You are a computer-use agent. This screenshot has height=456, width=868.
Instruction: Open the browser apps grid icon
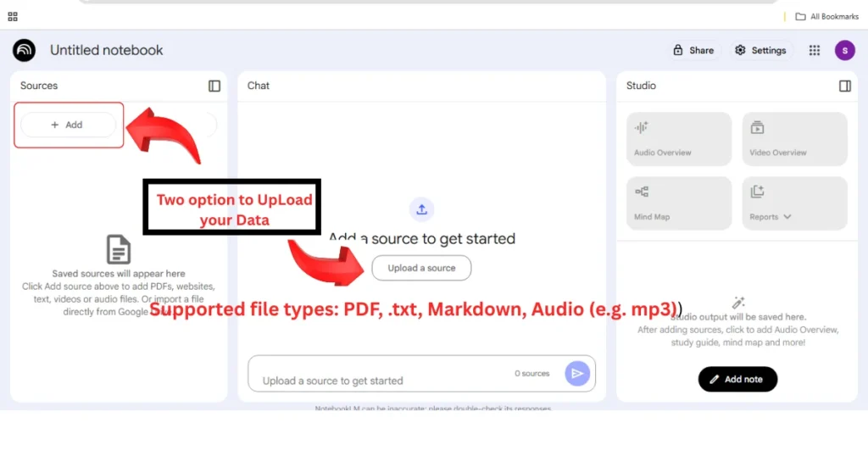[x=13, y=17]
